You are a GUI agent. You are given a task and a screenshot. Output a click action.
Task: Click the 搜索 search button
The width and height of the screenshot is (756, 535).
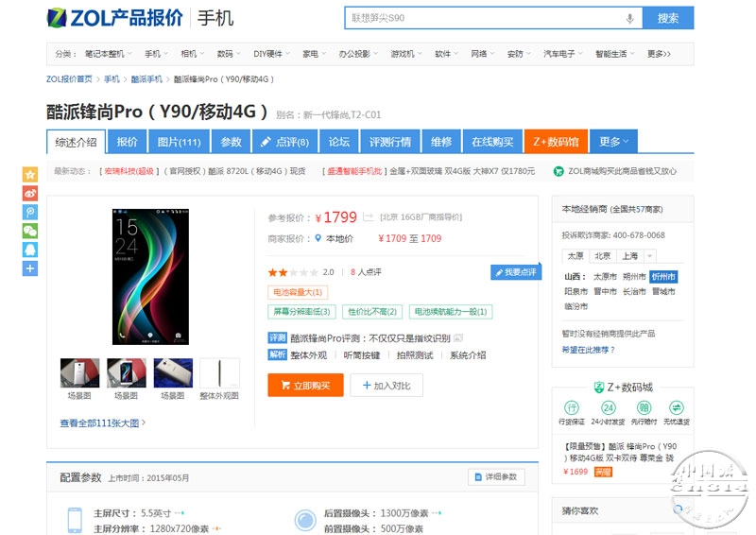668,18
